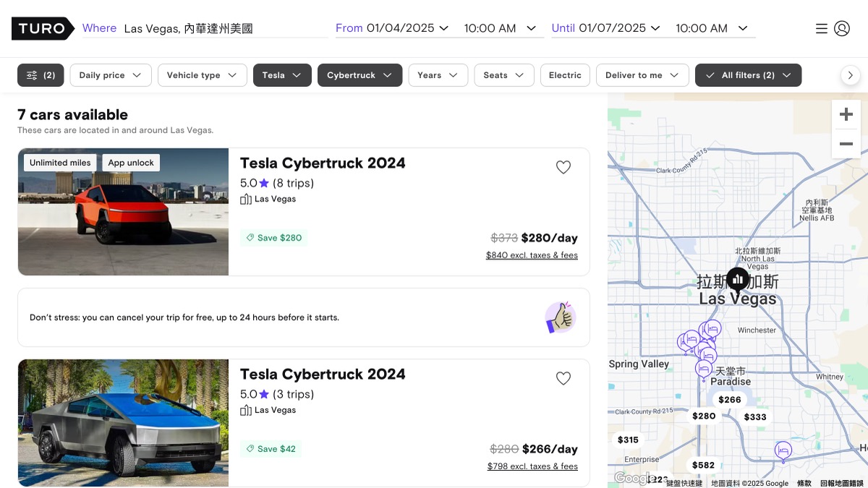Toggle the Electric filter
This screenshot has height=488, width=868.
coord(565,75)
